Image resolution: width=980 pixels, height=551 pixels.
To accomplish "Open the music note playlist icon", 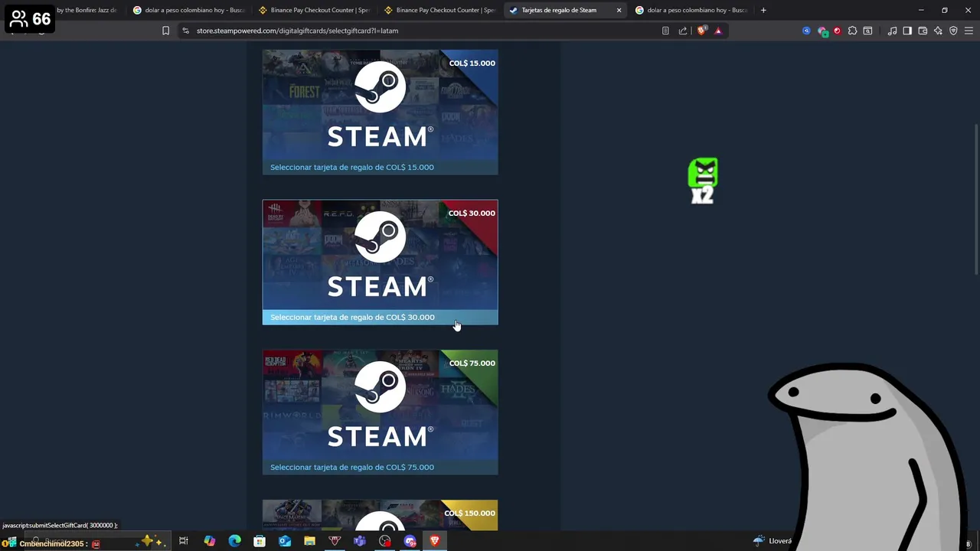I will 892,31.
